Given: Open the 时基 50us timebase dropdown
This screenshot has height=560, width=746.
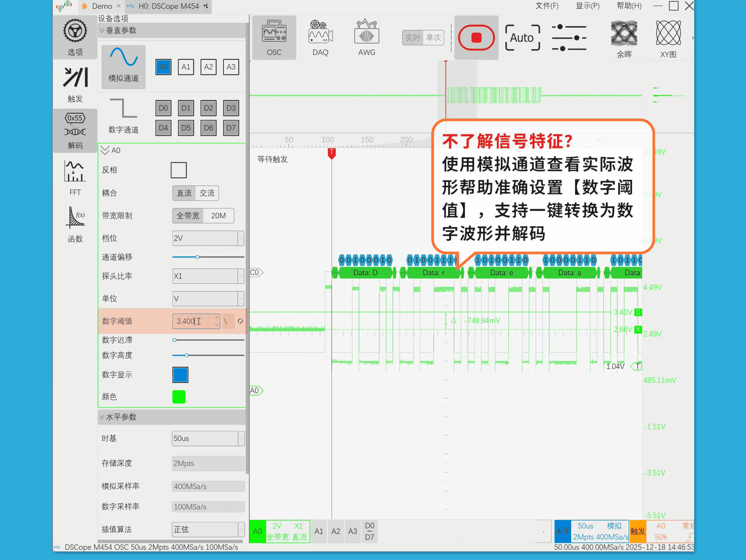Looking at the screenshot, I should coord(208,438).
